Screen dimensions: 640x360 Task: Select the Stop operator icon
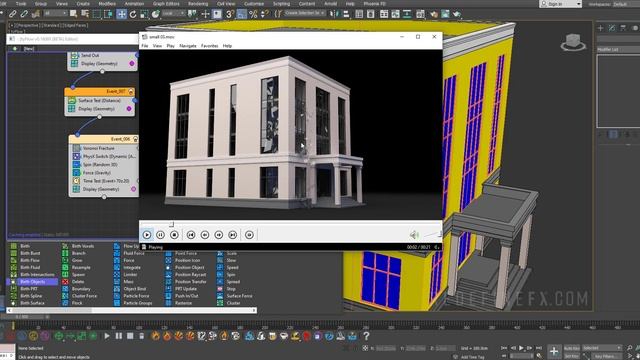(x=220, y=289)
